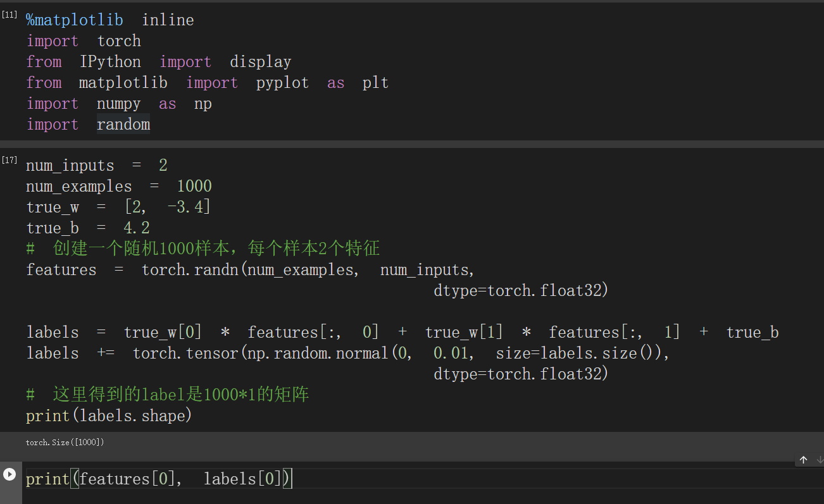Click the 'true_b = 4.2' line
Image resolution: width=824 pixels, height=504 pixels.
(88, 228)
